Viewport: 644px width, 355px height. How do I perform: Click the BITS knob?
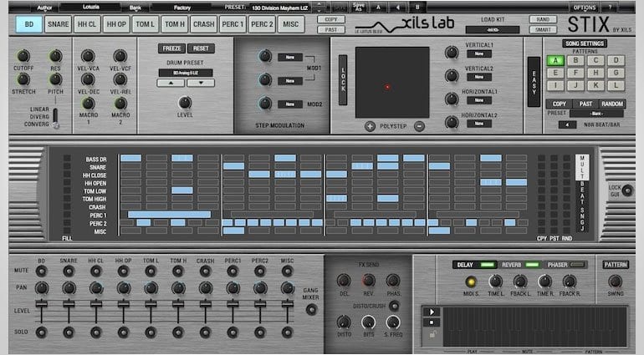point(368,322)
